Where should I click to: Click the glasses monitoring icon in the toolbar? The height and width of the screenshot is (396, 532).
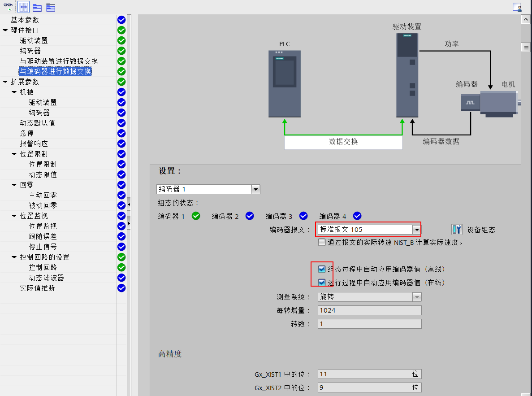click(x=8, y=7)
